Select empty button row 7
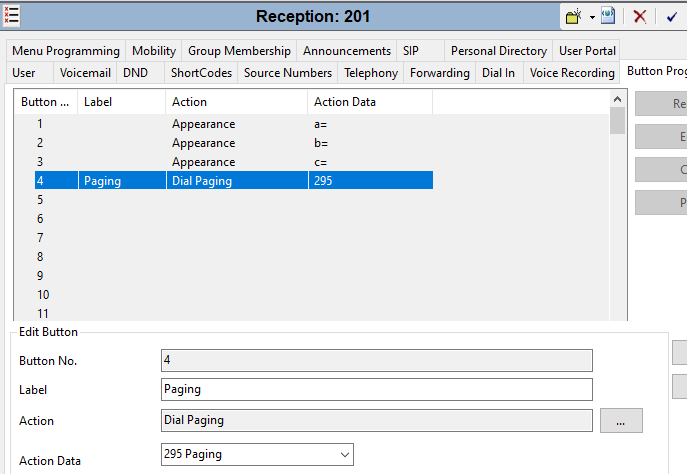The image size is (687, 474). click(234, 238)
